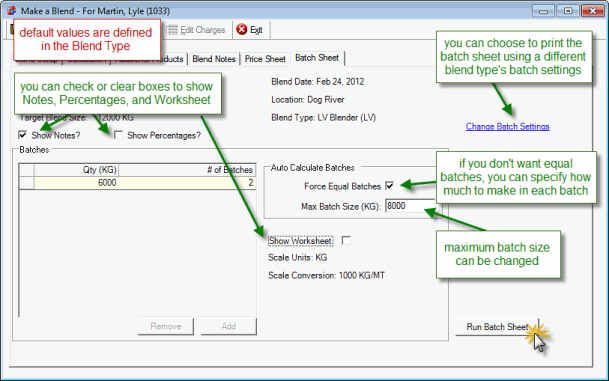The height and width of the screenshot is (381, 609).
Task: Open the Price Sheet tab
Action: (x=265, y=59)
